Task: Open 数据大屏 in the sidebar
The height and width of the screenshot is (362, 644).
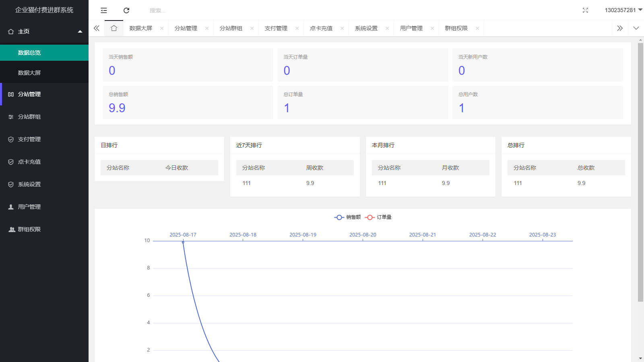Action: (x=29, y=73)
